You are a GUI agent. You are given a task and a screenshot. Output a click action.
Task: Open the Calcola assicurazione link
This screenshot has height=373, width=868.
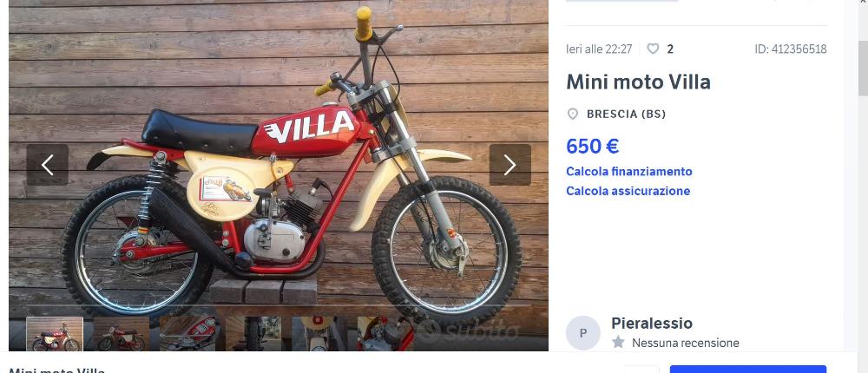coord(628,191)
